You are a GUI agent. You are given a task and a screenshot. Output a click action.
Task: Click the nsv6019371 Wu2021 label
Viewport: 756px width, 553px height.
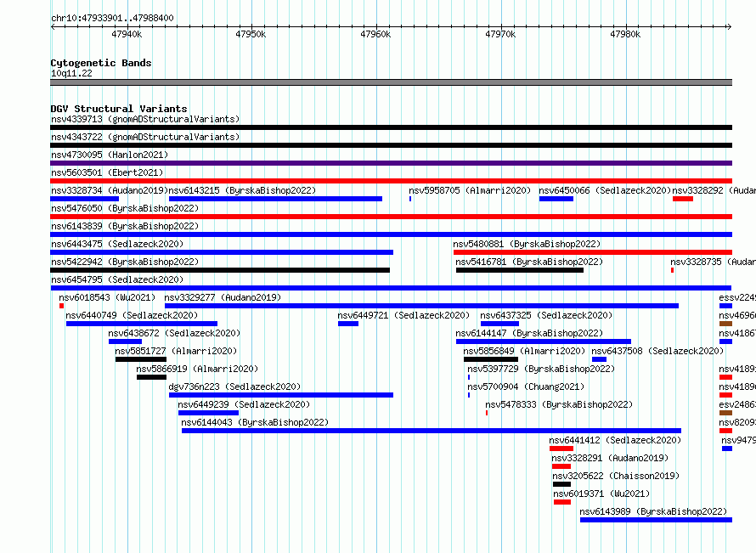tap(601, 494)
